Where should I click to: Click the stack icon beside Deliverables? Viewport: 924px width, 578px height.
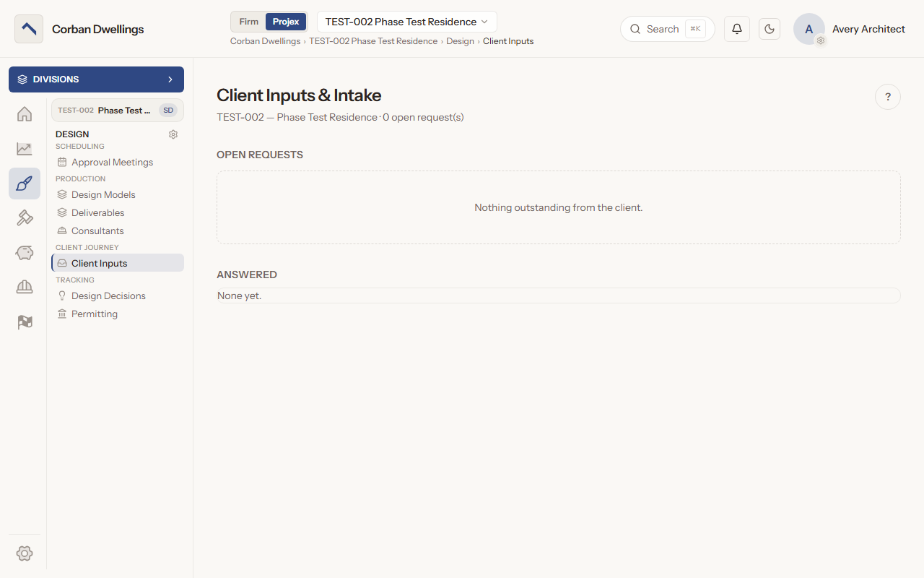point(62,213)
